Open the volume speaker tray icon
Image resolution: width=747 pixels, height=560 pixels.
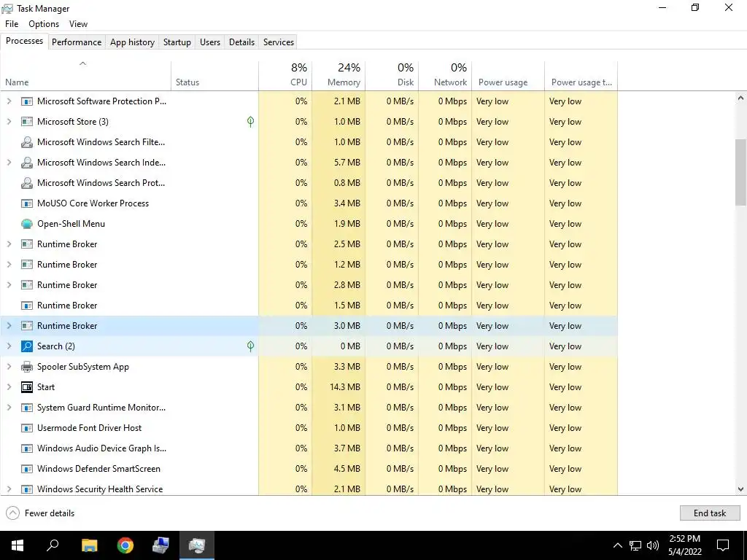click(x=653, y=545)
